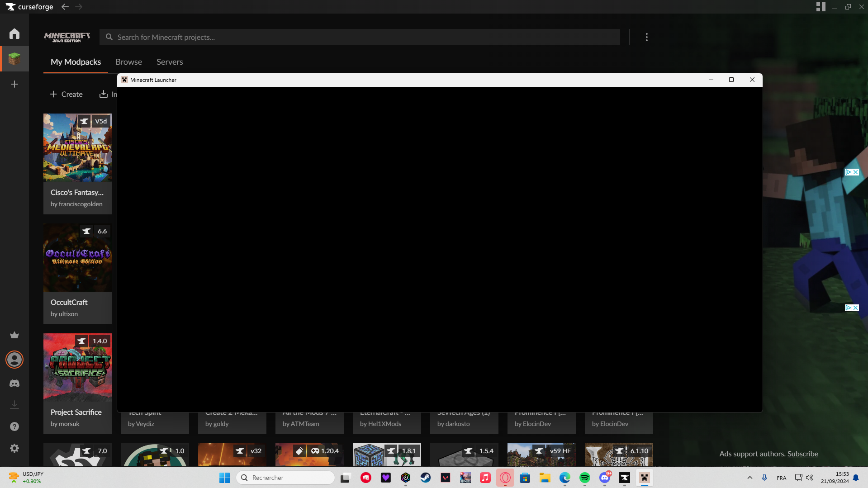Open Spotify from the taskbar

[585, 478]
